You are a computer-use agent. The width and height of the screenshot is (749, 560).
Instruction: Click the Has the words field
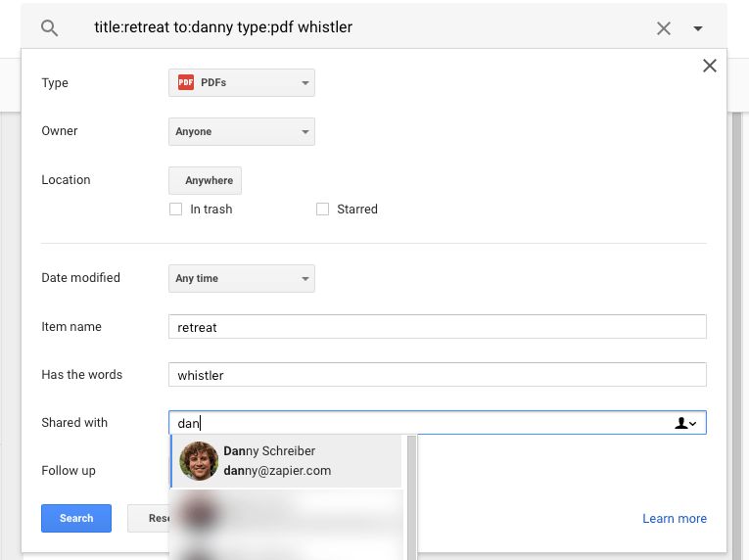tap(437, 375)
